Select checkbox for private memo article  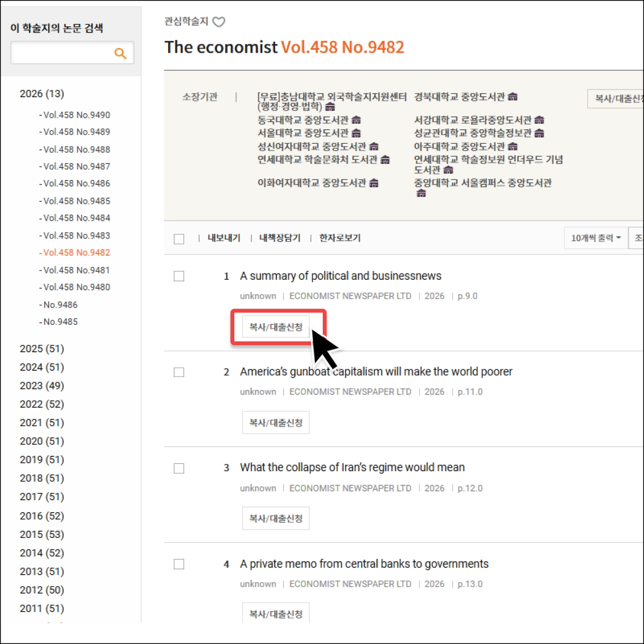coord(179,564)
